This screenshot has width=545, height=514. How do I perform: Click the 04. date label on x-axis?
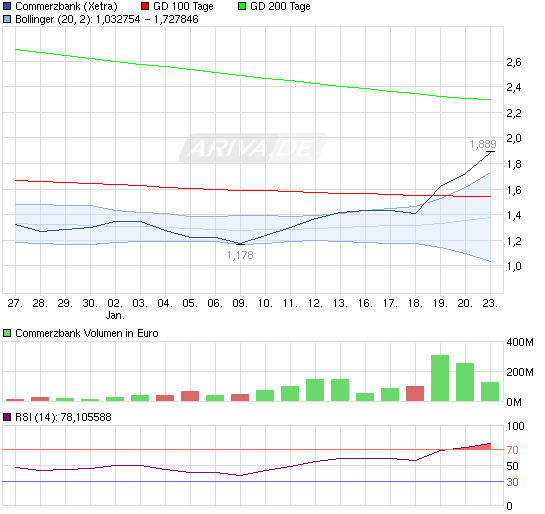(x=165, y=303)
